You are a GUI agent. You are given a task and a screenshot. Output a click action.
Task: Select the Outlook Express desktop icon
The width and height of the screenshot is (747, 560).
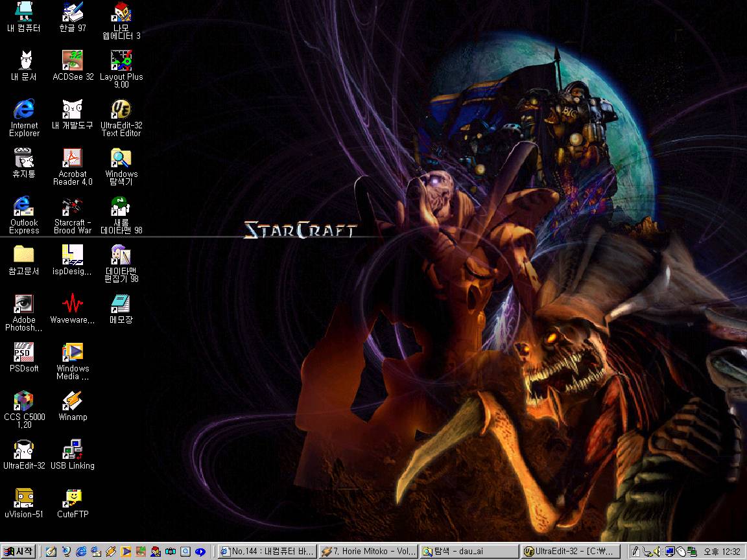[24, 215]
